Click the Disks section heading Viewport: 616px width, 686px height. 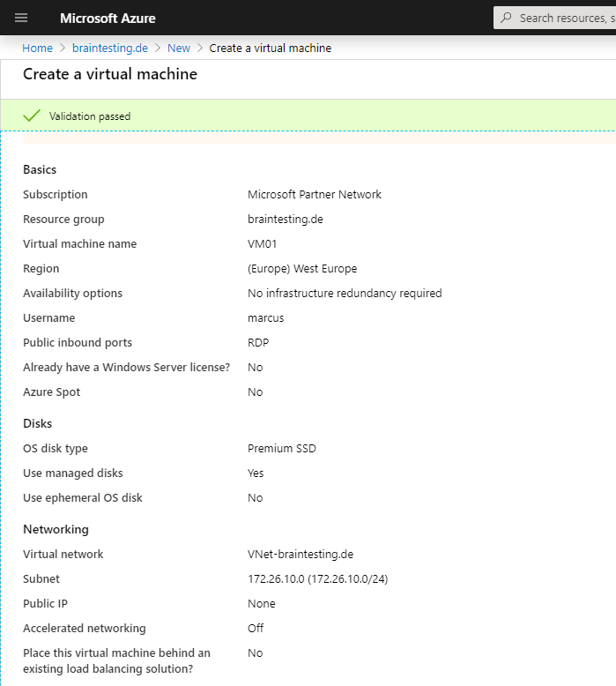38,423
